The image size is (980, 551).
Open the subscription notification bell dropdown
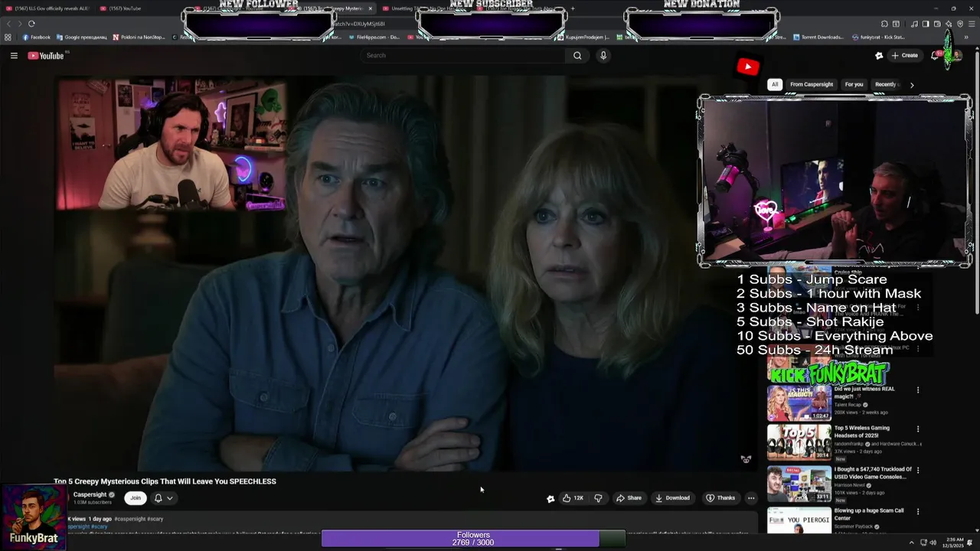164,498
